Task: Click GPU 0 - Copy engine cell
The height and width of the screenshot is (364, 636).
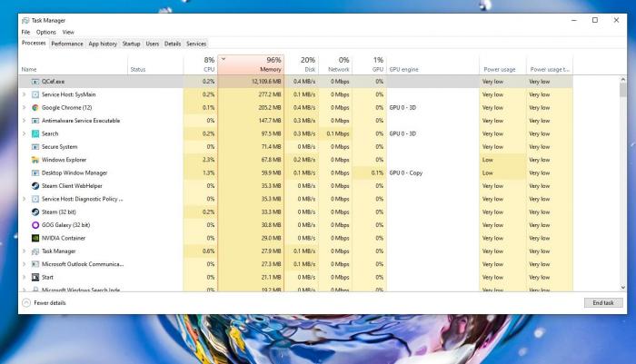Action: (x=405, y=172)
